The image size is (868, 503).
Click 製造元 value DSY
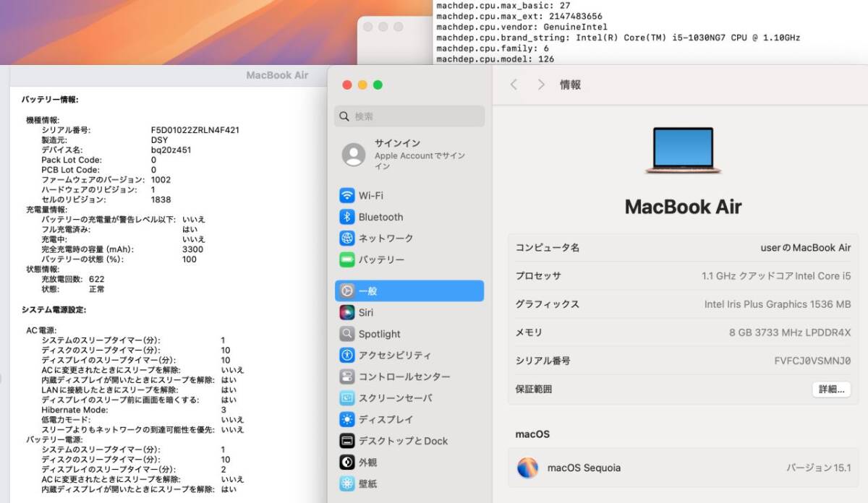[x=159, y=140]
